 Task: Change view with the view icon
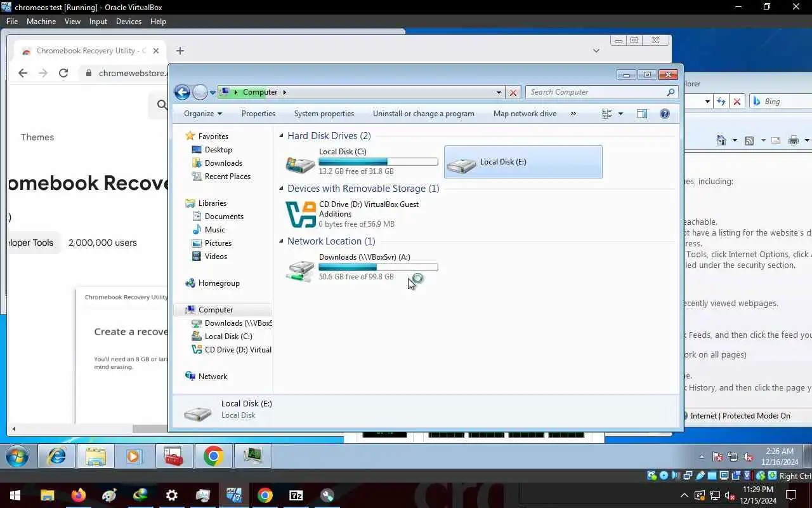607,114
